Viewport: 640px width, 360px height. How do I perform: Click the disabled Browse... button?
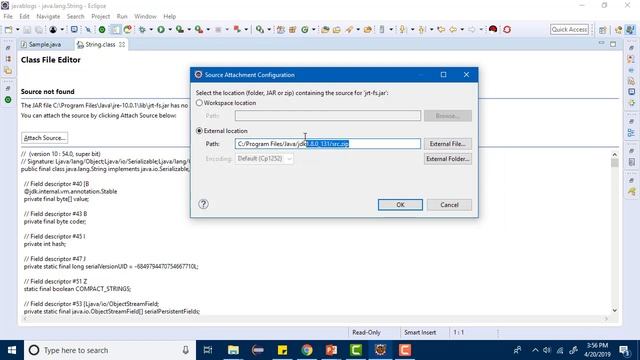pyautogui.click(x=447, y=116)
